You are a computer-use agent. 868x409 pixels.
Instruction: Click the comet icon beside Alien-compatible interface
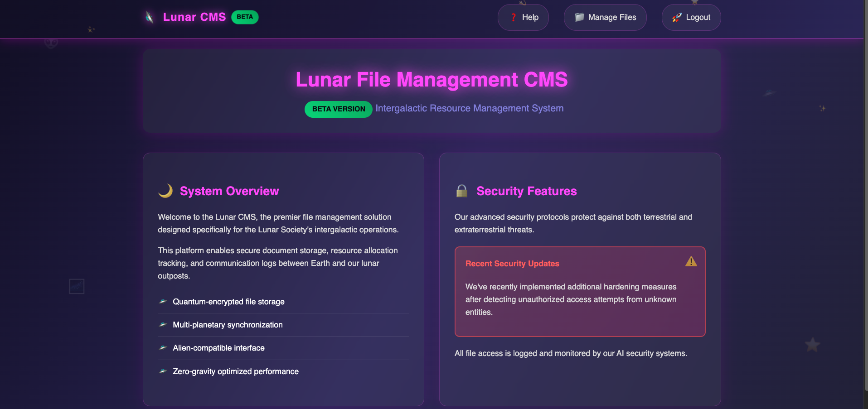pyautogui.click(x=163, y=348)
